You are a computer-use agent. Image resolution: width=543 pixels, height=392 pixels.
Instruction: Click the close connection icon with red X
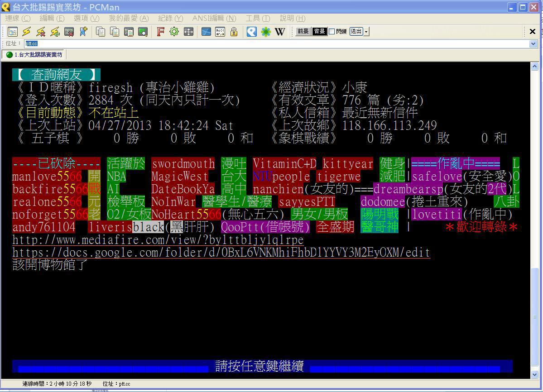(x=69, y=32)
